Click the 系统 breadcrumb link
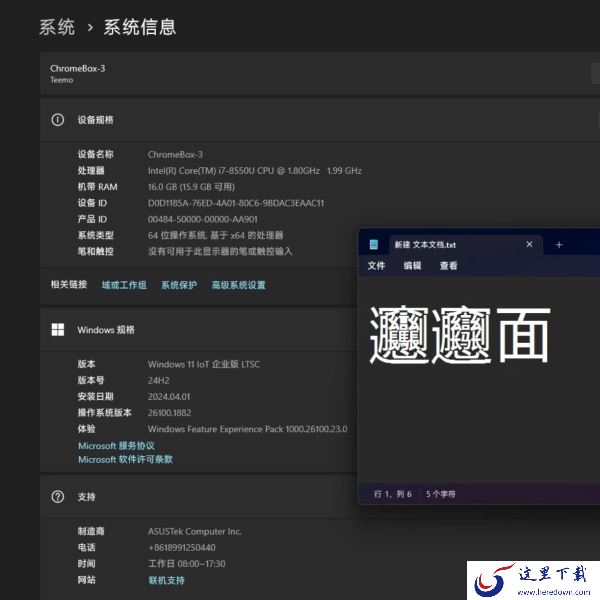This screenshot has width=600, height=600. (x=57, y=28)
